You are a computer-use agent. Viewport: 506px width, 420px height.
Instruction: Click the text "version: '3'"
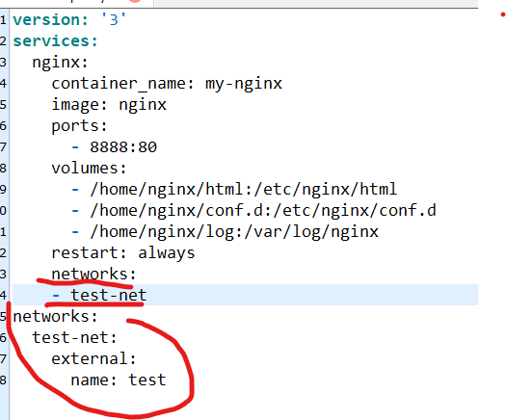pos(69,20)
